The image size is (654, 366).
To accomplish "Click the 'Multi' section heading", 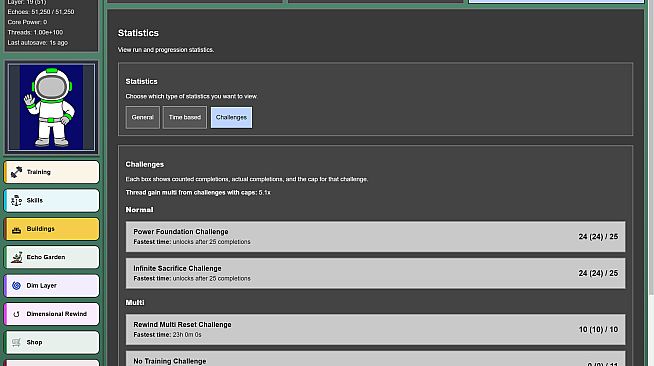I will coord(135,303).
